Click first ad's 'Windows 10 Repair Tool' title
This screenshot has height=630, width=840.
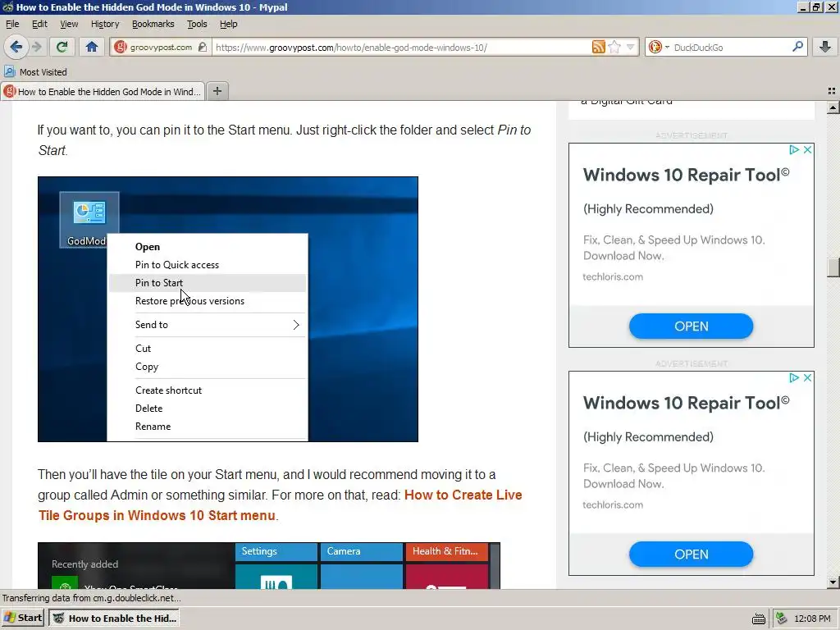coord(687,176)
